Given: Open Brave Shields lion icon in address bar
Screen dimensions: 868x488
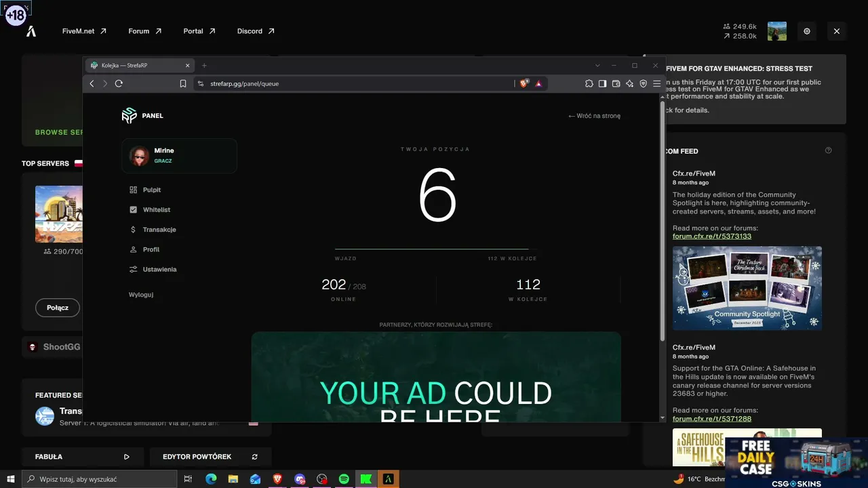Looking at the screenshot, I should pyautogui.click(x=524, y=83).
